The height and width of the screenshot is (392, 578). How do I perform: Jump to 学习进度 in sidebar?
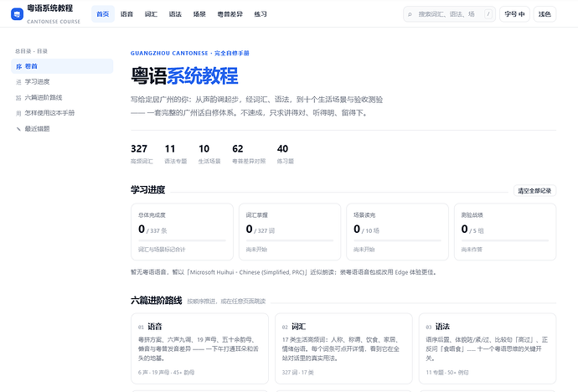click(62, 82)
